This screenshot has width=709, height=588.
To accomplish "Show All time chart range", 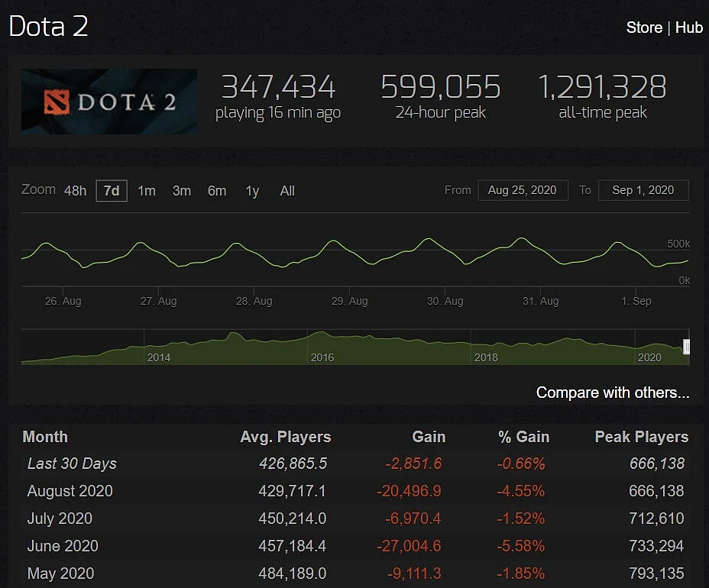I will (287, 191).
